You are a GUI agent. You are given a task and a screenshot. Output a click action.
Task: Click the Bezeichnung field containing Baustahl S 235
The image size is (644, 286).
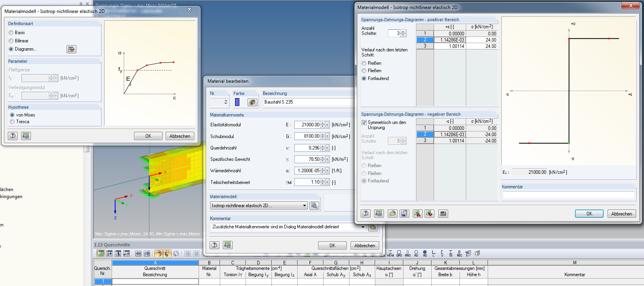(309, 102)
